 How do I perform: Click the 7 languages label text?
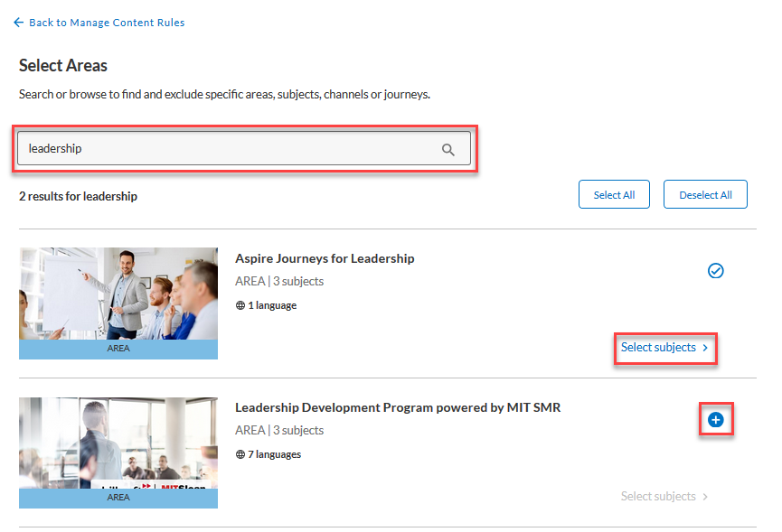pyautogui.click(x=275, y=454)
